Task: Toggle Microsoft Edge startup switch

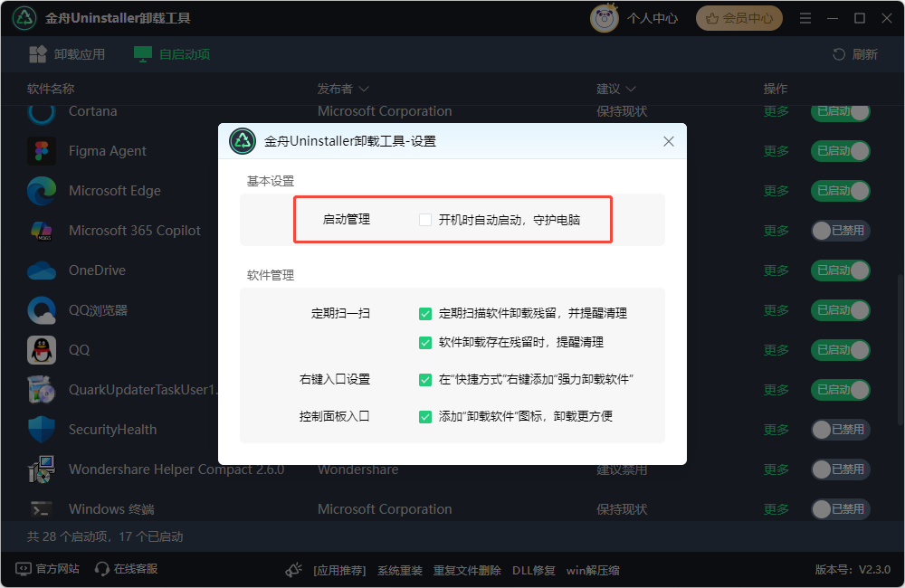Action: coord(841,191)
